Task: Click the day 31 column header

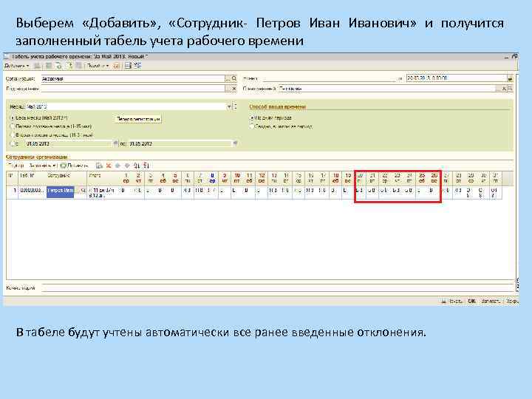Action: [x=495, y=178]
